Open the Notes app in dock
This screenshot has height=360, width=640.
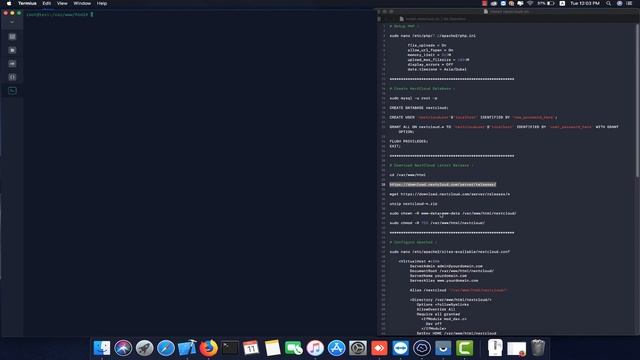pos(272,348)
